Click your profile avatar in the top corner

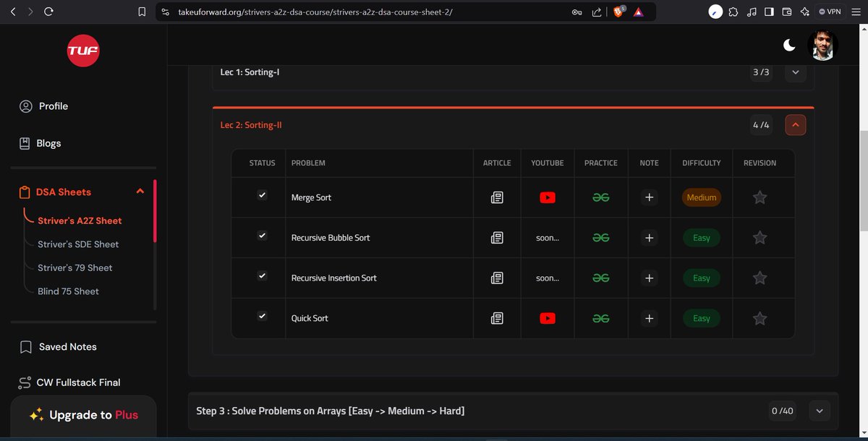click(x=823, y=45)
